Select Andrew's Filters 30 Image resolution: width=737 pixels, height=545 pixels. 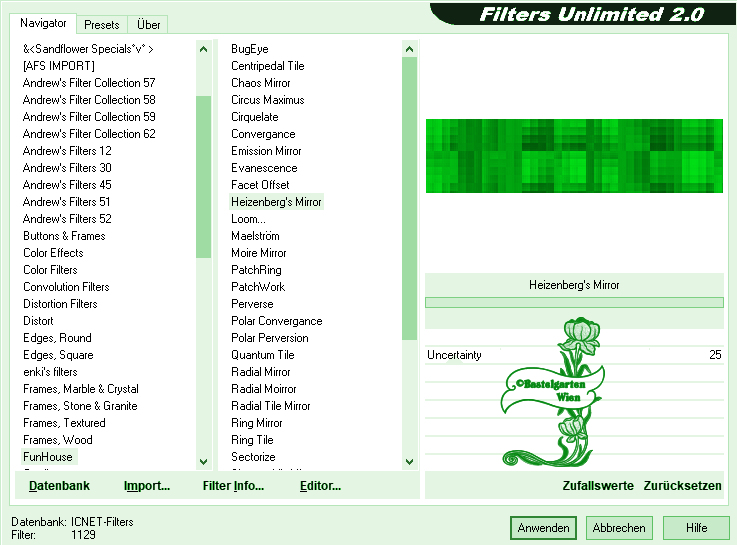tap(67, 168)
